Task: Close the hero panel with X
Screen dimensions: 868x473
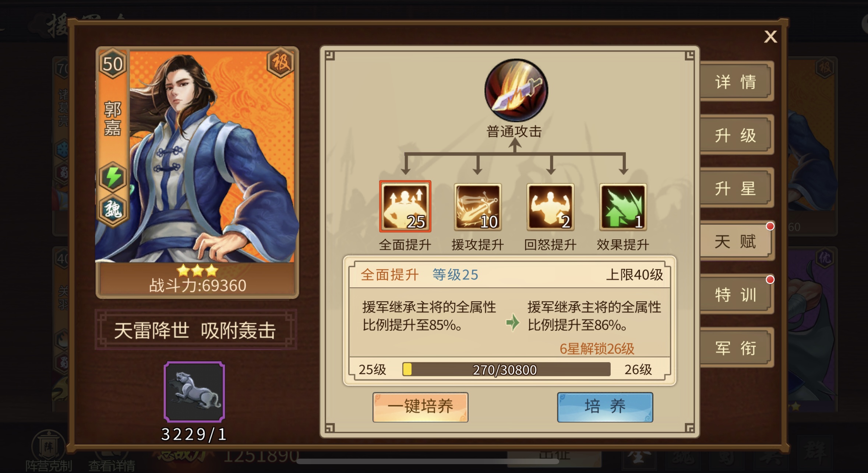Action: coord(770,36)
